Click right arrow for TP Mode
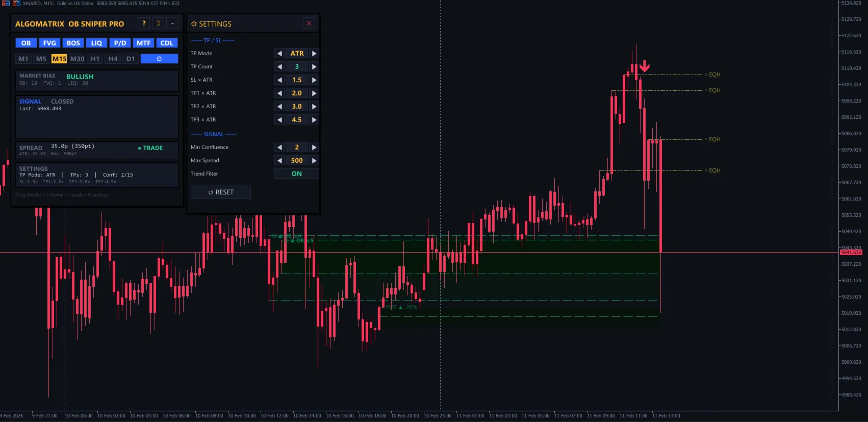This screenshot has height=422, width=868. 314,53
